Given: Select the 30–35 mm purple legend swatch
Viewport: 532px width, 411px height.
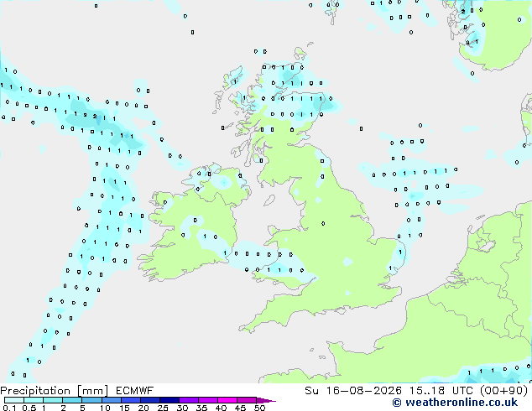Looking at the screenshot, I should pyautogui.click(x=188, y=400).
